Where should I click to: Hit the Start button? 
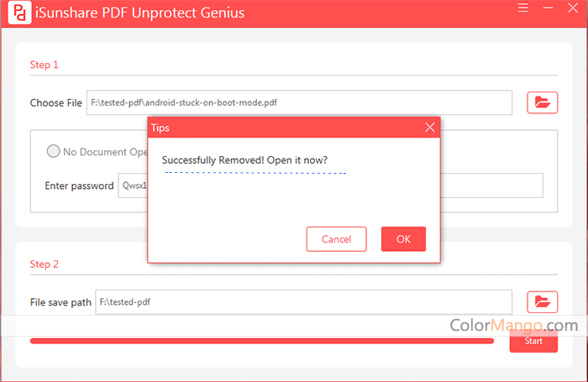(533, 342)
